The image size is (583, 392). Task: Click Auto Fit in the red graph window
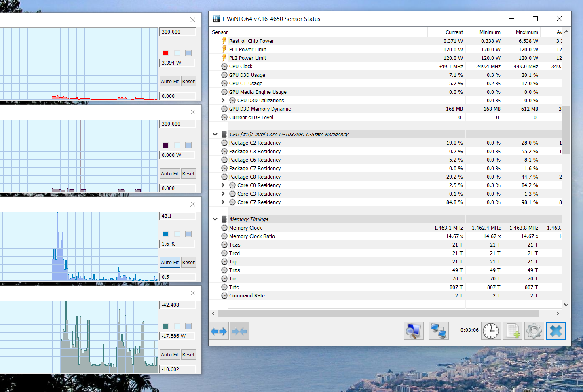tap(170, 81)
